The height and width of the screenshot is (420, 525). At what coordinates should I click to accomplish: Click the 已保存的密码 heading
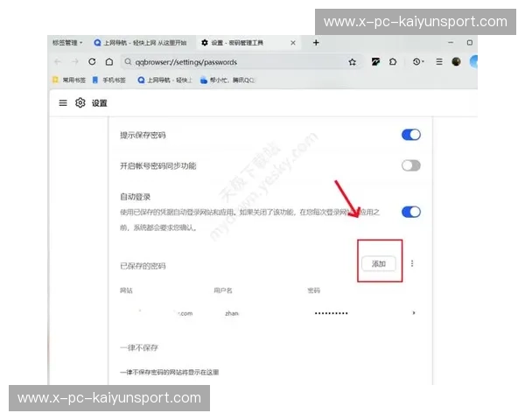tap(143, 266)
